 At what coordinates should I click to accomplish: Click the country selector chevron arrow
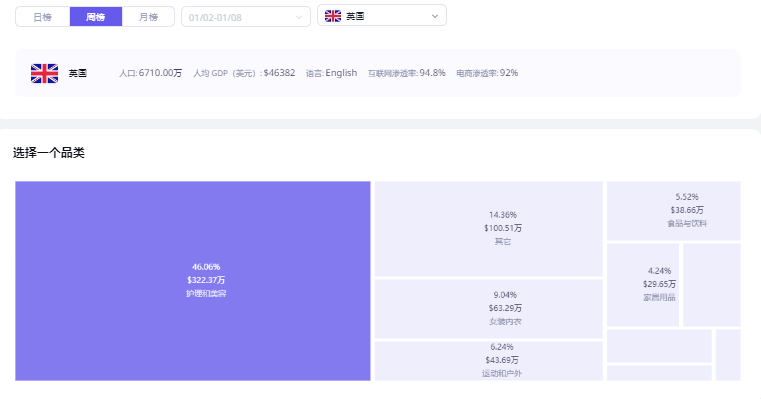[435, 16]
